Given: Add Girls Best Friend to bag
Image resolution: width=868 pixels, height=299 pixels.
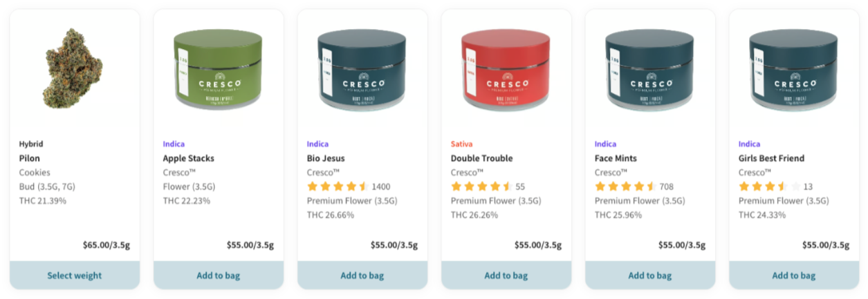Looking at the screenshot, I should click(x=794, y=275).
